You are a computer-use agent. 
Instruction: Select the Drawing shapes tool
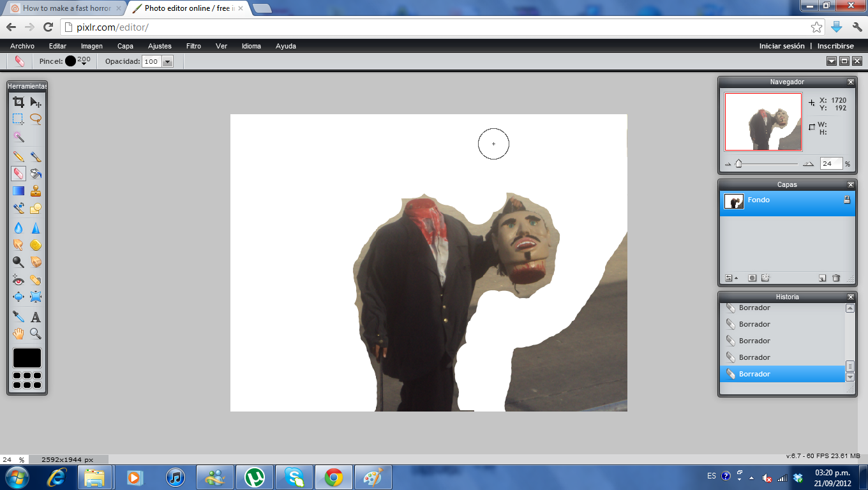pos(36,208)
